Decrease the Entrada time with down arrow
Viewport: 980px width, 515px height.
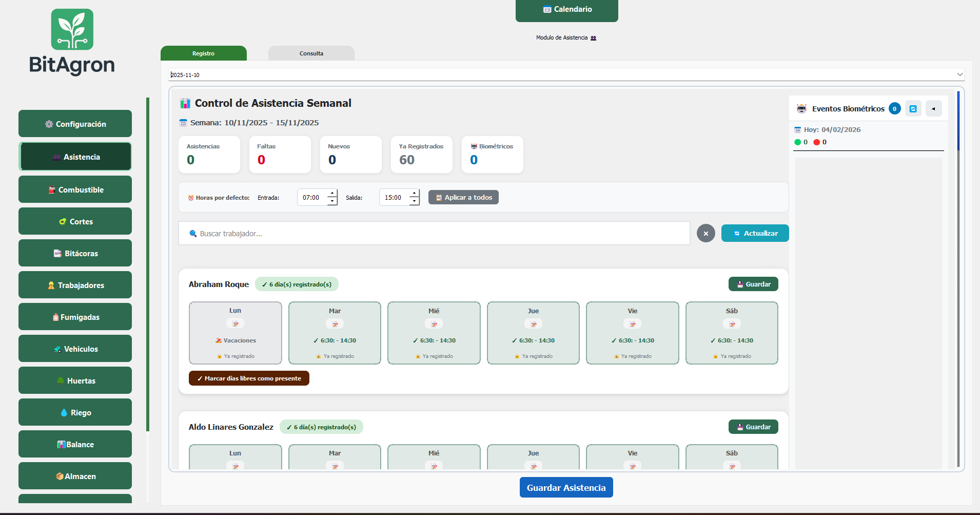tap(332, 201)
